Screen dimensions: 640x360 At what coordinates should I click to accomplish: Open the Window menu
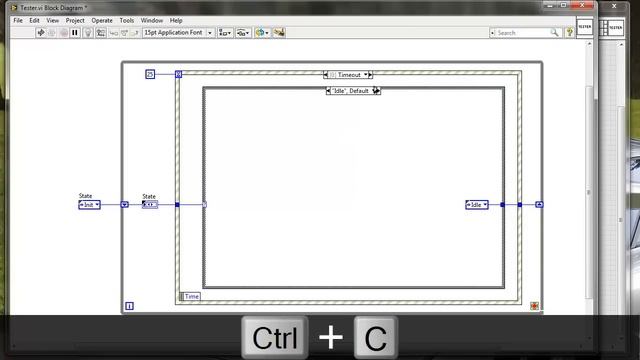coord(152,20)
